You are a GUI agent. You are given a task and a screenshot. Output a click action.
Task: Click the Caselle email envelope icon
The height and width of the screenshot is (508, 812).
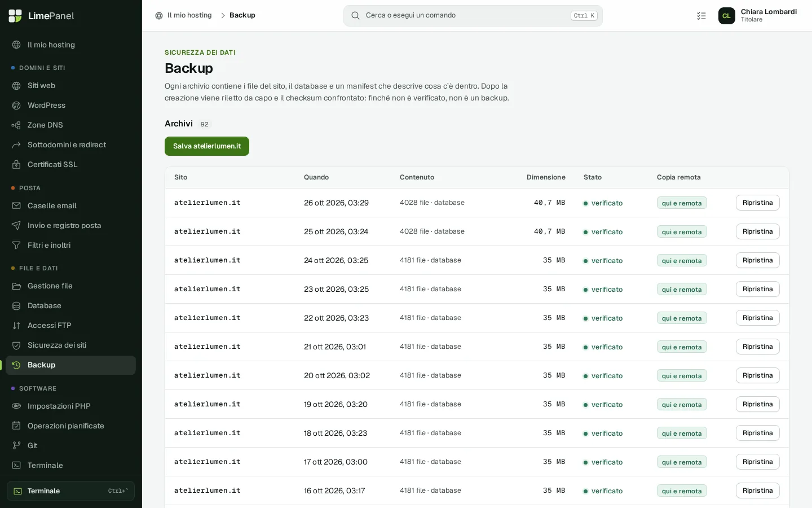16,206
